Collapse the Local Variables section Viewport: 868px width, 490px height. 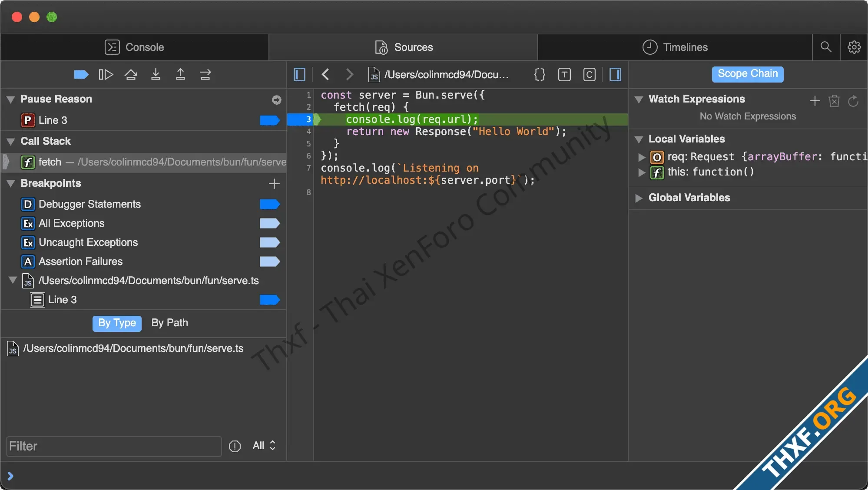(639, 139)
